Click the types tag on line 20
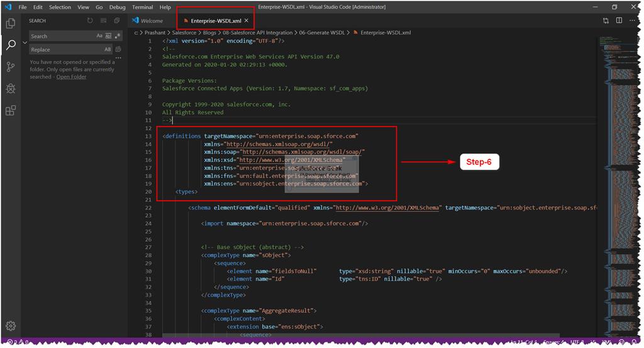The image size is (644, 348). (x=186, y=191)
